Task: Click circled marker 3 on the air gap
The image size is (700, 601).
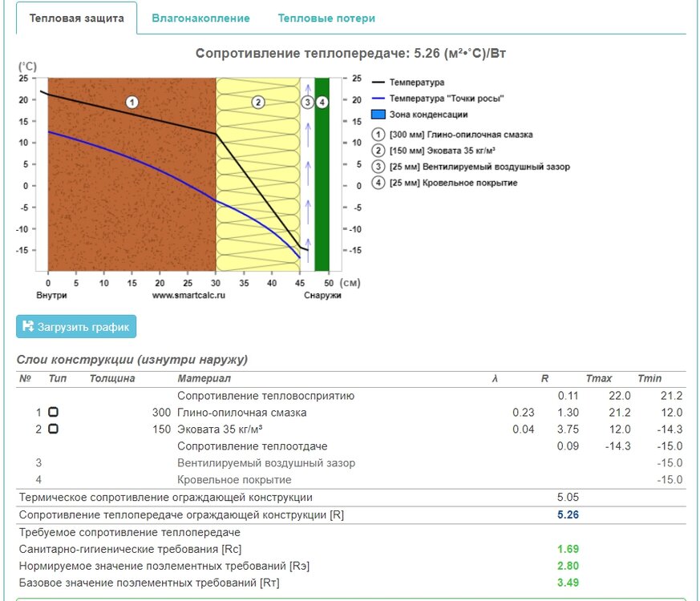Action: point(306,102)
